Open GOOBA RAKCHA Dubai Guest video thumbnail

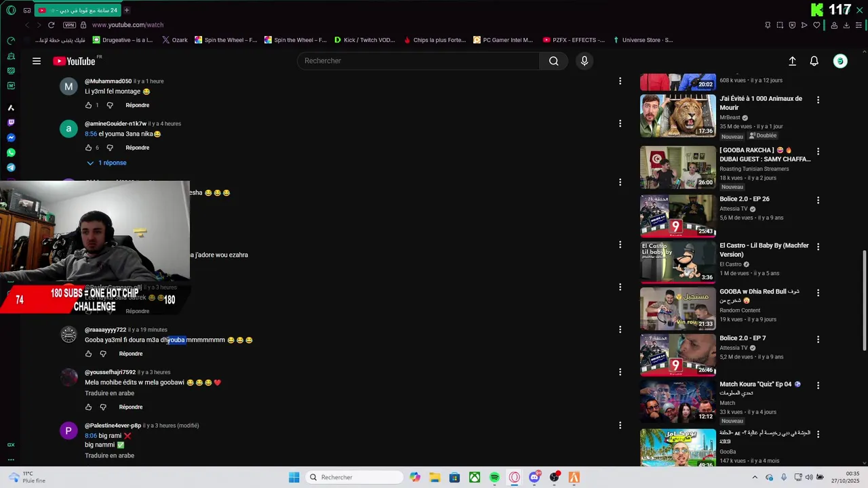(x=678, y=167)
